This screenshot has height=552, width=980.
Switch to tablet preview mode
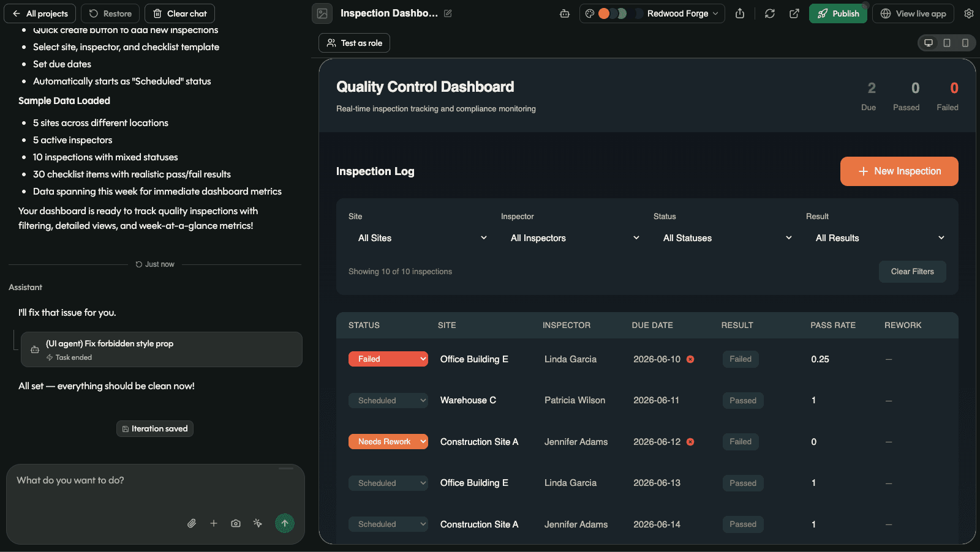[947, 43]
